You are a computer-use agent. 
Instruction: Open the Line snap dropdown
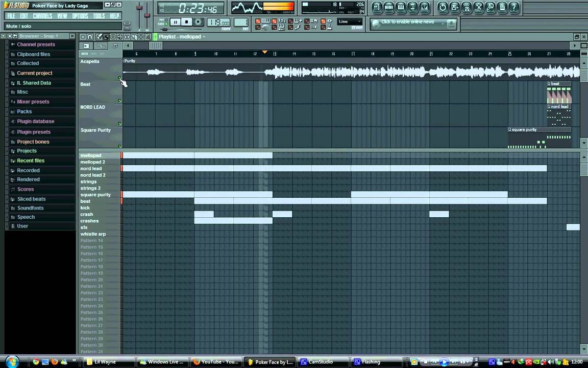point(350,22)
